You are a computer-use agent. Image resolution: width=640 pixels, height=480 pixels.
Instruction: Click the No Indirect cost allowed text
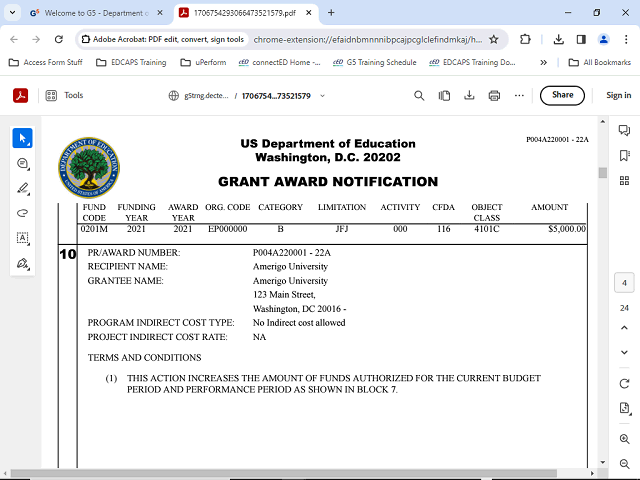[299, 322]
